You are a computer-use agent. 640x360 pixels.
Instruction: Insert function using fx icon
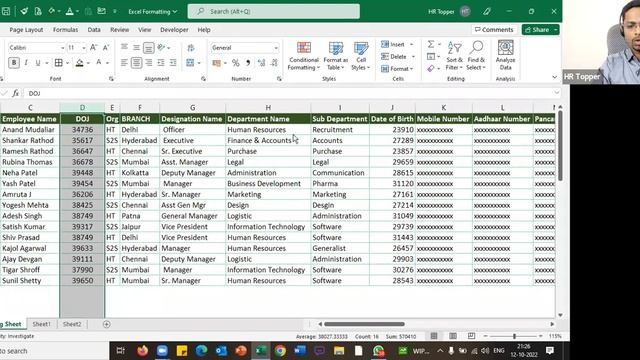tap(16, 93)
